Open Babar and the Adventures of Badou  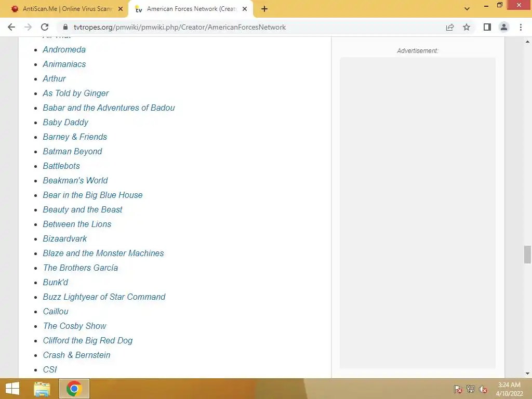(109, 108)
